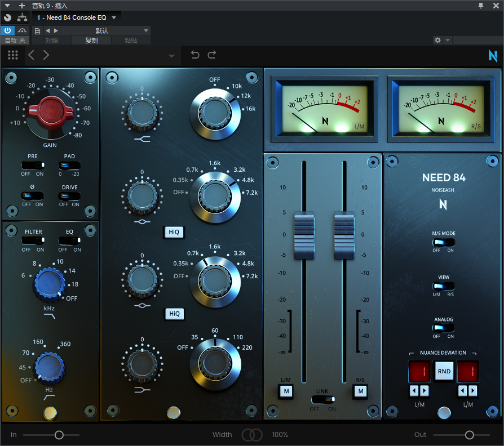
Task: Click the 对照 compare tab
Action: [x=52, y=41]
